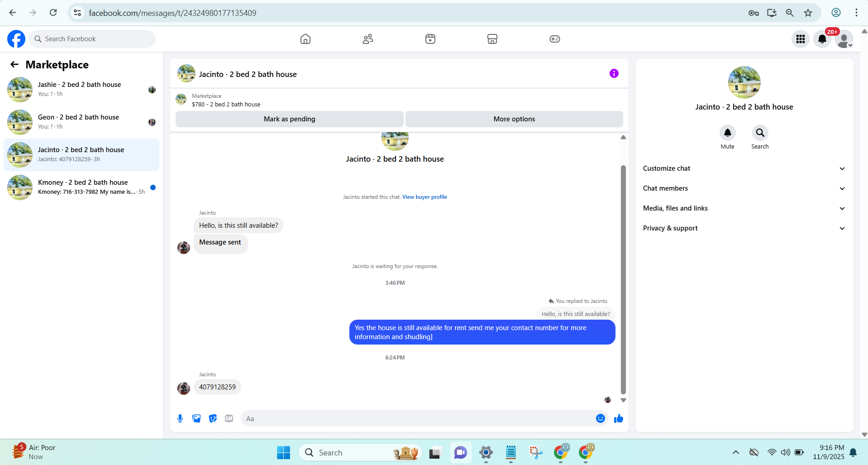Show hidden system tray icons

(x=736, y=452)
